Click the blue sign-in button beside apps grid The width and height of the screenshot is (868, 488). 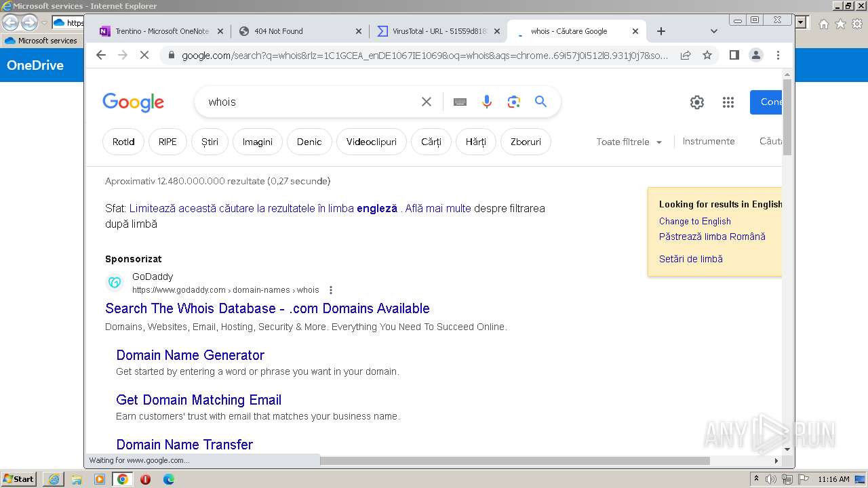point(766,102)
